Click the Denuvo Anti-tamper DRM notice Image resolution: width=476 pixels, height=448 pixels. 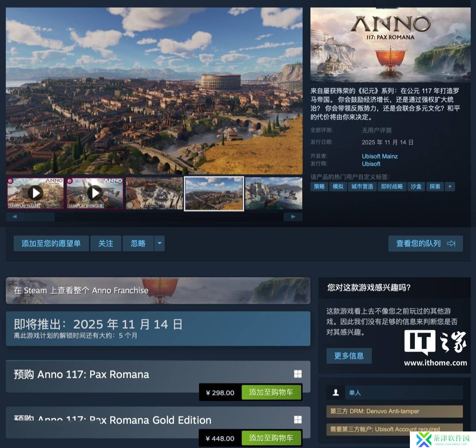394,411
